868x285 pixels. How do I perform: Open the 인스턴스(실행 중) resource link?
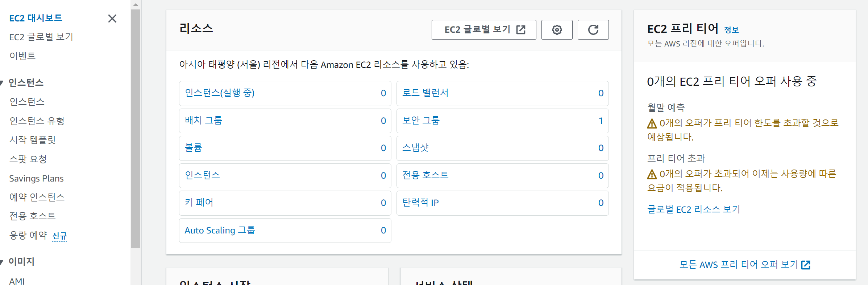(220, 93)
